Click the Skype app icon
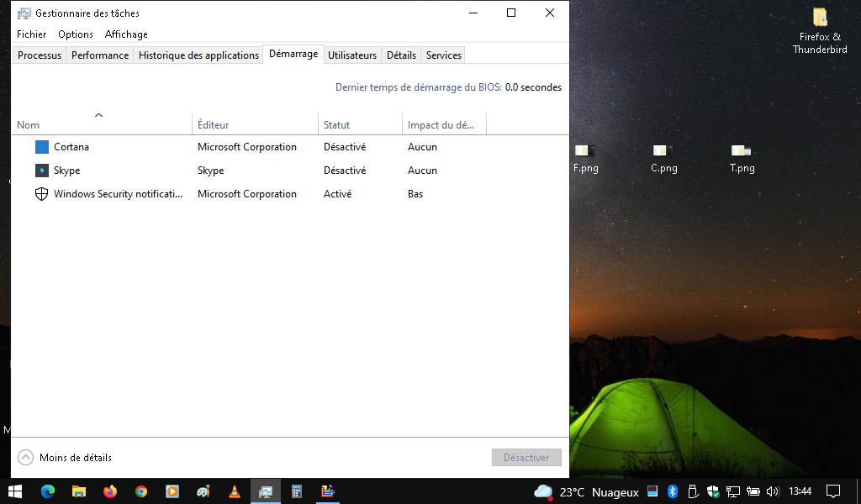The height and width of the screenshot is (504, 861). coord(42,171)
